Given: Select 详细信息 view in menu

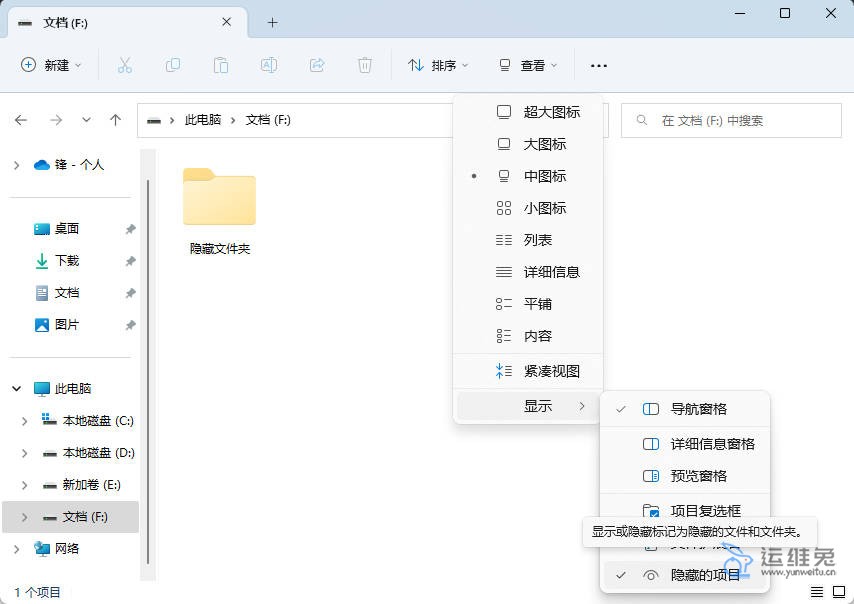Looking at the screenshot, I should coord(551,272).
